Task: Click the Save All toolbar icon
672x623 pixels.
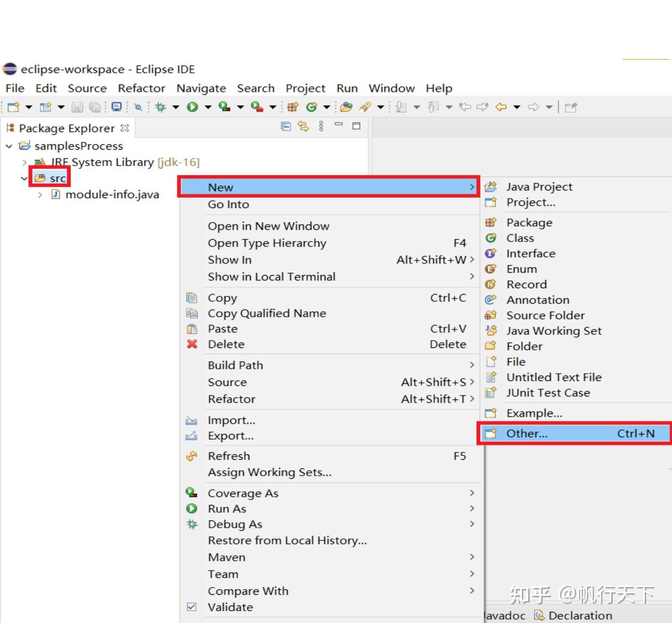Action: 95,106
